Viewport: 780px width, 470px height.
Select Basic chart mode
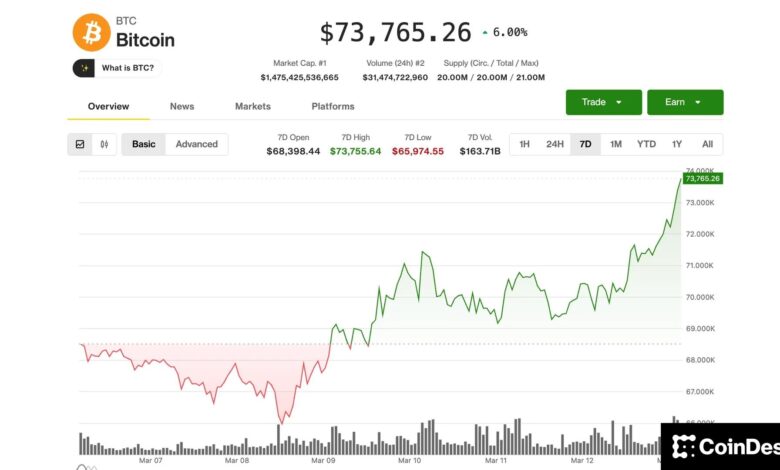tap(144, 144)
